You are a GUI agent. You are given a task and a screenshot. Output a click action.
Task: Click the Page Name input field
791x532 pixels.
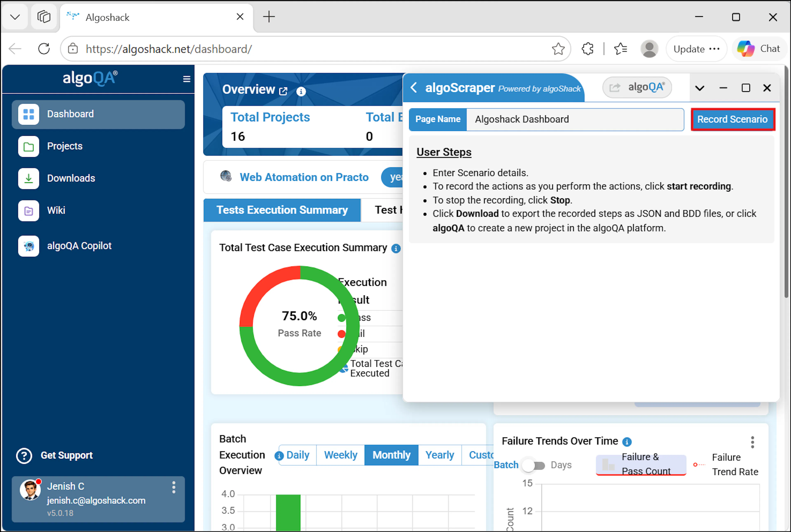click(575, 119)
